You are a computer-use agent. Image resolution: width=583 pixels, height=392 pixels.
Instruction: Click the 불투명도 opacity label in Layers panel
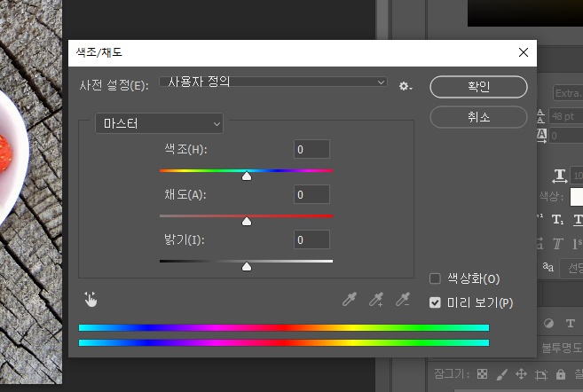point(562,348)
